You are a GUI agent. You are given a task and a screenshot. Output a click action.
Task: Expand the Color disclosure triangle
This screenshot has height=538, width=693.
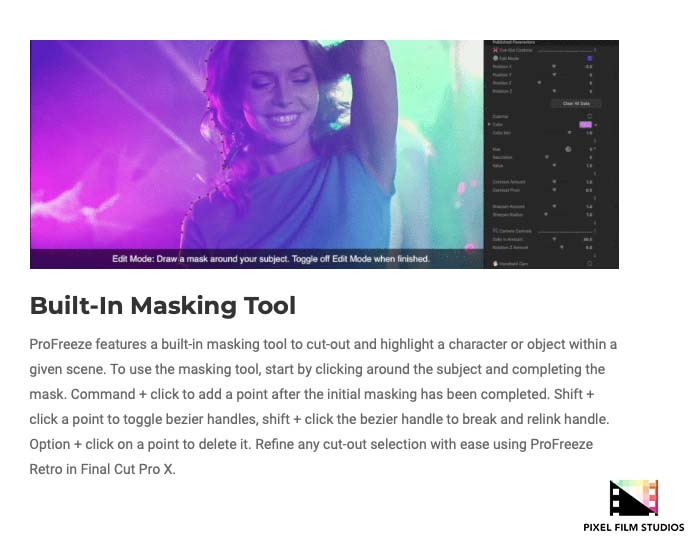pos(489,124)
